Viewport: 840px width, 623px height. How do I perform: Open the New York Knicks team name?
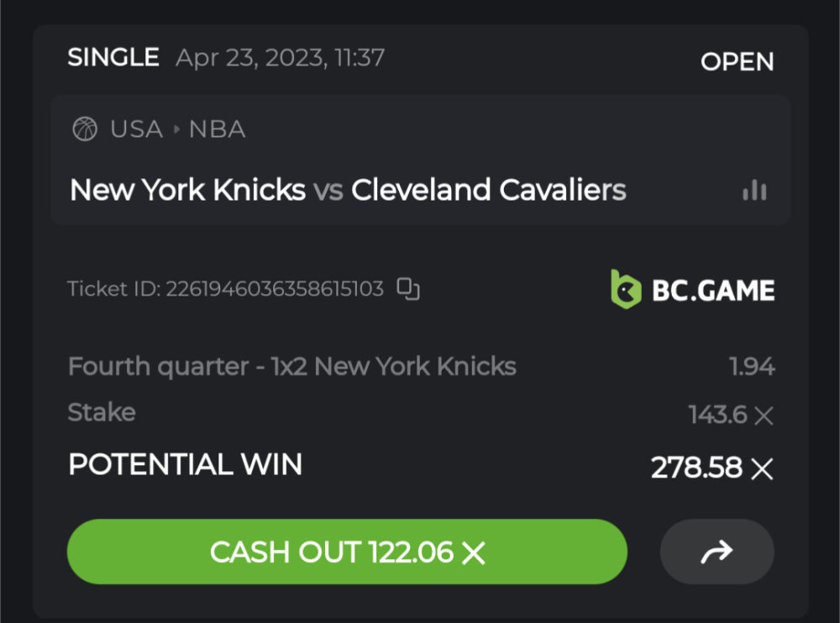[187, 191]
